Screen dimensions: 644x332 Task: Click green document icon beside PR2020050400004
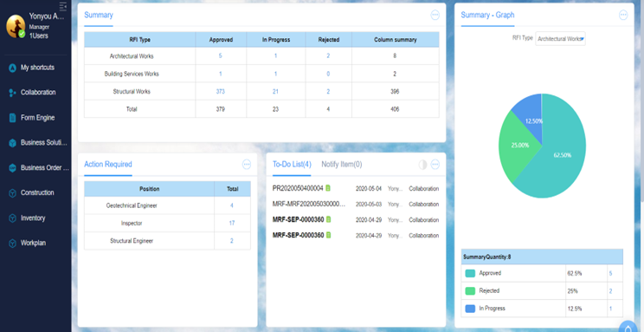tap(328, 188)
